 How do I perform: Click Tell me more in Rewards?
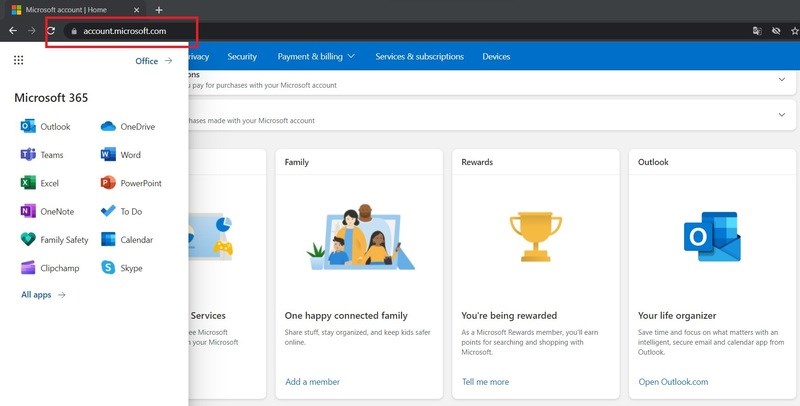(x=485, y=382)
